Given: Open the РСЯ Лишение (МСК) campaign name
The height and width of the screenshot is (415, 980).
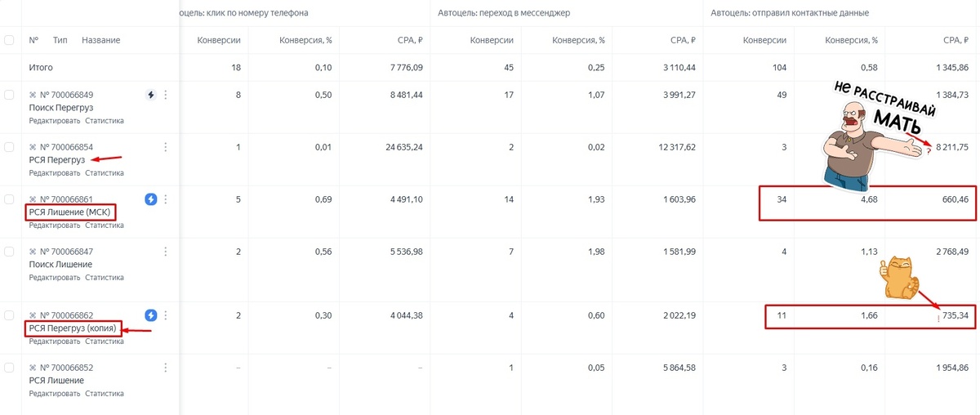Looking at the screenshot, I should 69,212.
